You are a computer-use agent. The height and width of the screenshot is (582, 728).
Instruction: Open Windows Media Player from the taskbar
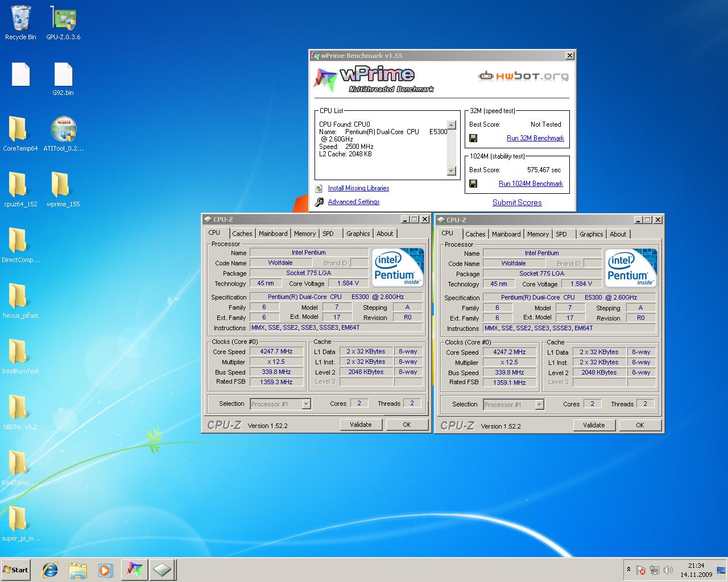105,570
